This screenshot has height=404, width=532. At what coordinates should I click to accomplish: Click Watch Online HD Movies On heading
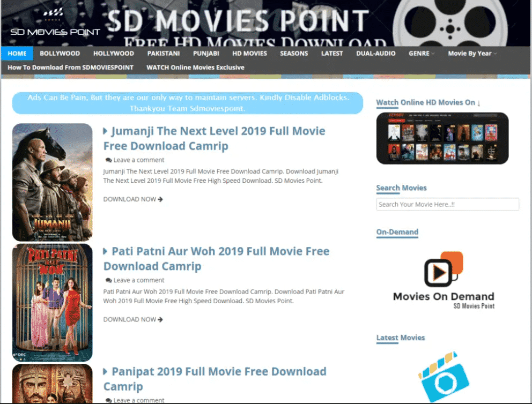click(428, 102)
